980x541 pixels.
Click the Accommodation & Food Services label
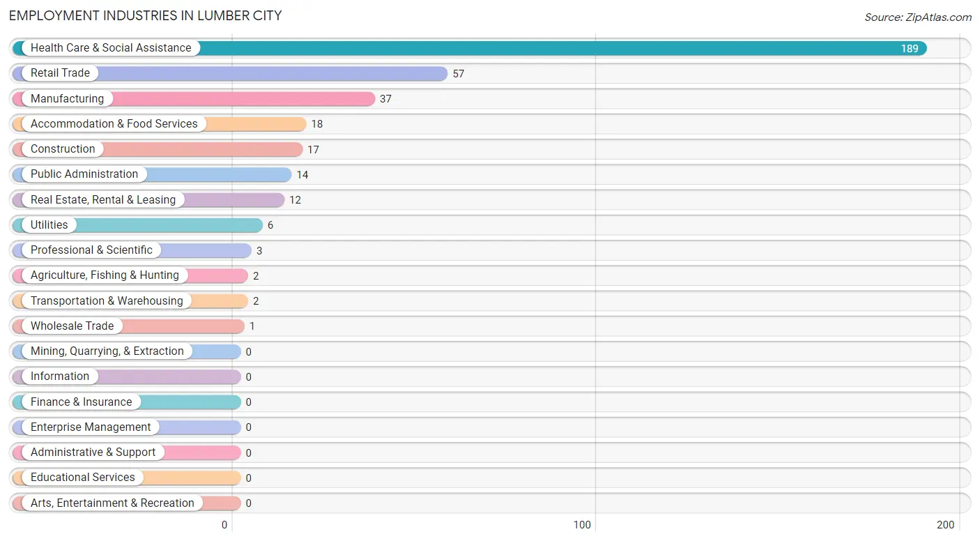(x=114, y=124)
